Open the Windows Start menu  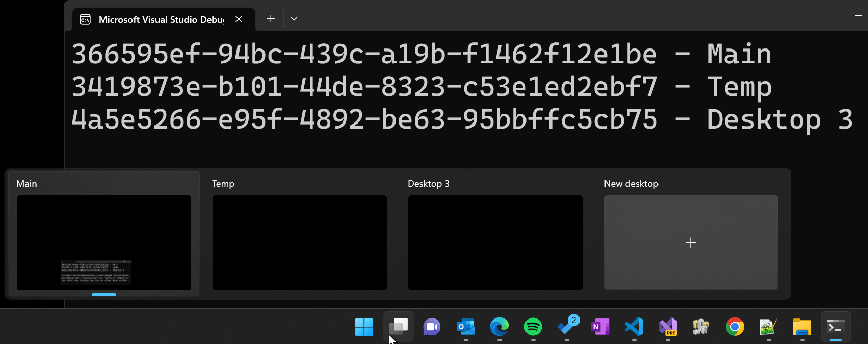pyautogui.click(x=364, y=327)
